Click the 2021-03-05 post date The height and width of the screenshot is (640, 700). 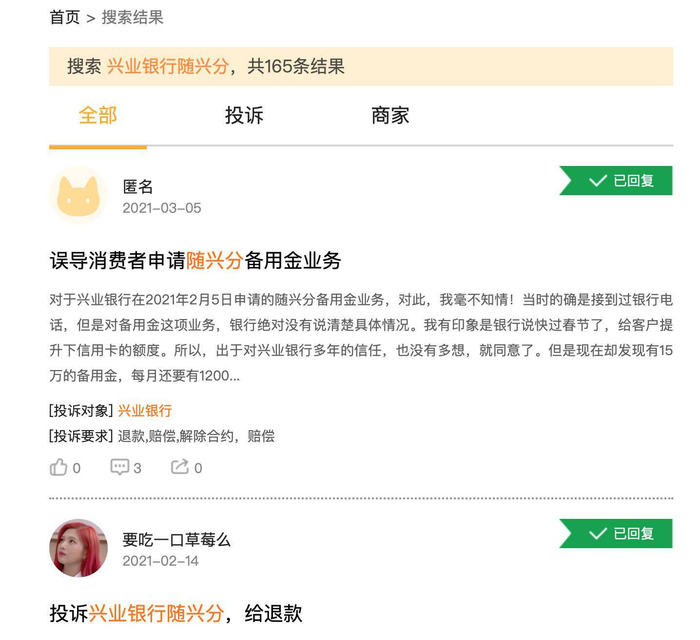[162, 208]
